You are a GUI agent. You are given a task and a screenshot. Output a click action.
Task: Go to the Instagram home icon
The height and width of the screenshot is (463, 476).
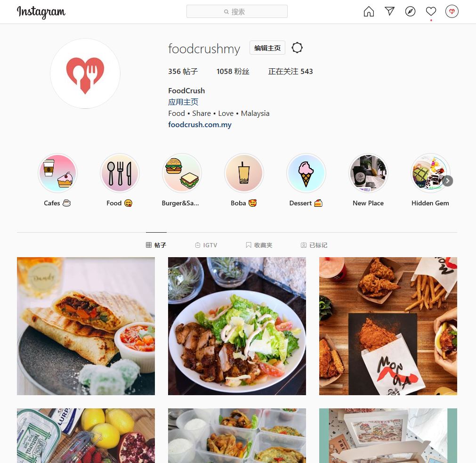pos(369,11)
